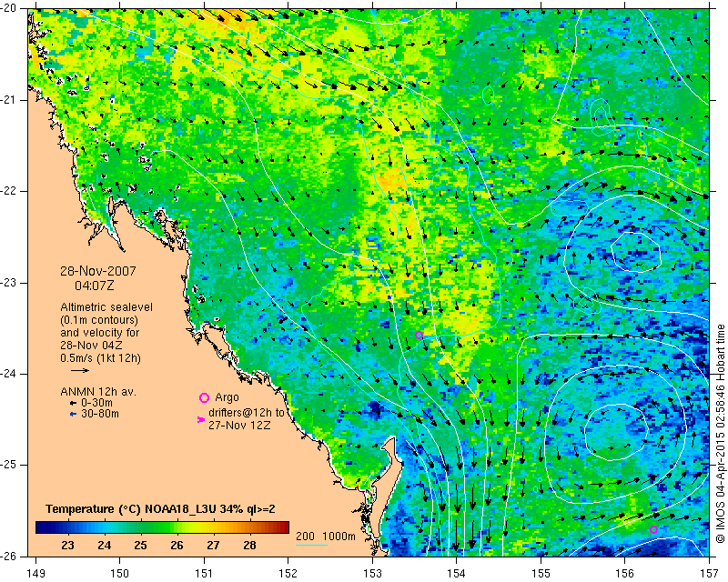728x582 pixels.
Task: Click the cold eddy center near 156, -24.7
Action: pos(615,432)
